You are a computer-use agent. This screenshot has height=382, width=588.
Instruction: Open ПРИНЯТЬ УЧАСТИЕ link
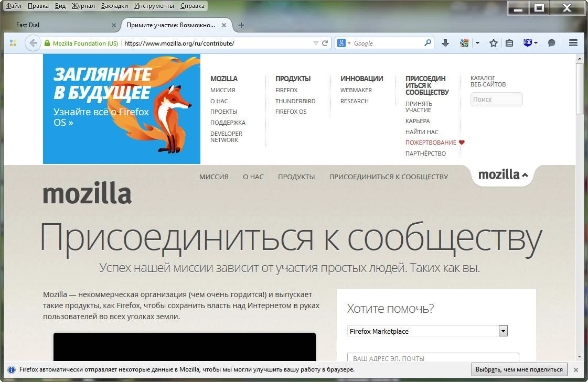419,107
